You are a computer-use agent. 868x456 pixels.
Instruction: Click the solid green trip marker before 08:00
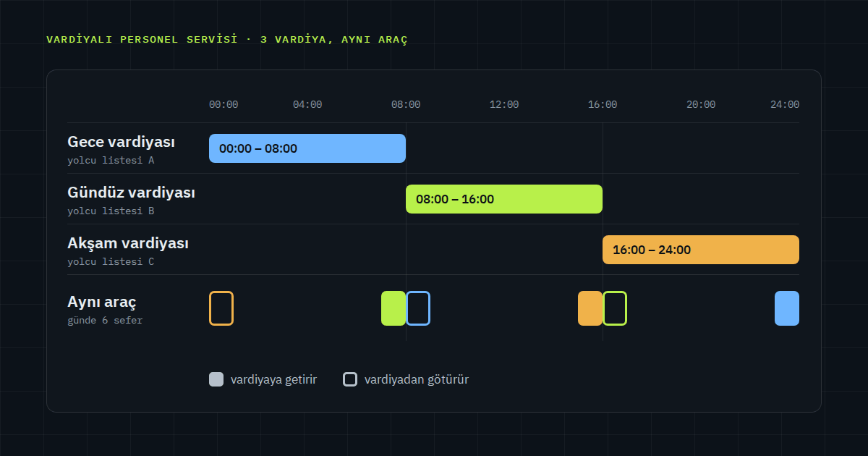(393, 308)
